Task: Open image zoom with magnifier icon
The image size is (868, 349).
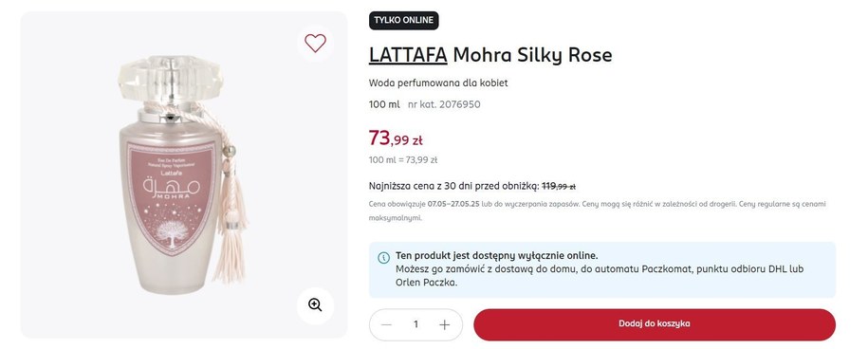Action: 315,305
